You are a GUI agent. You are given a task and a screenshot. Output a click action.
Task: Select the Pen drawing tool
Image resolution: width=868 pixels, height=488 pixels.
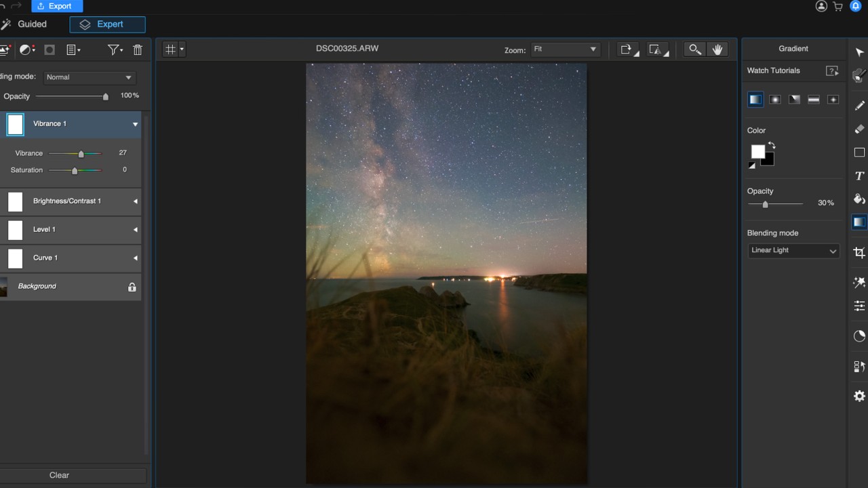click(x=859, y=106)
